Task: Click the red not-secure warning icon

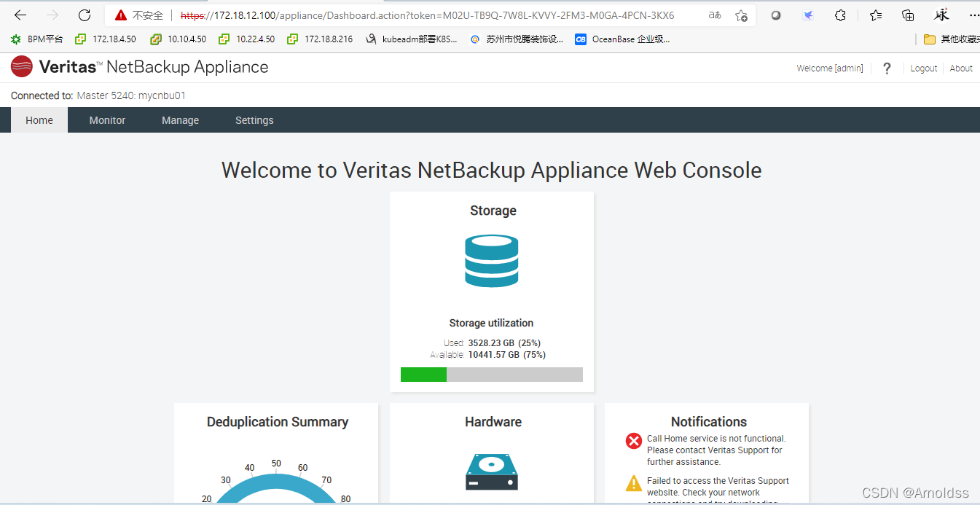Action: [x=121, y=15]
